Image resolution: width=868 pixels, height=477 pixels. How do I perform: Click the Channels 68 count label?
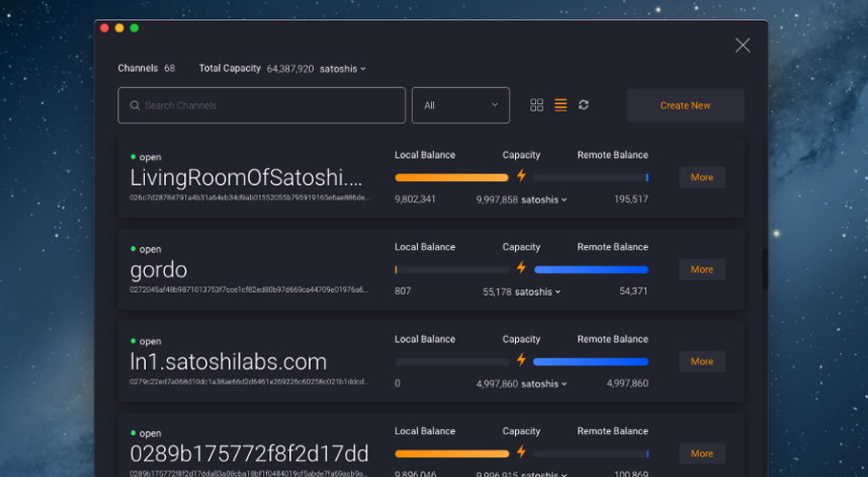coord(146,68)
